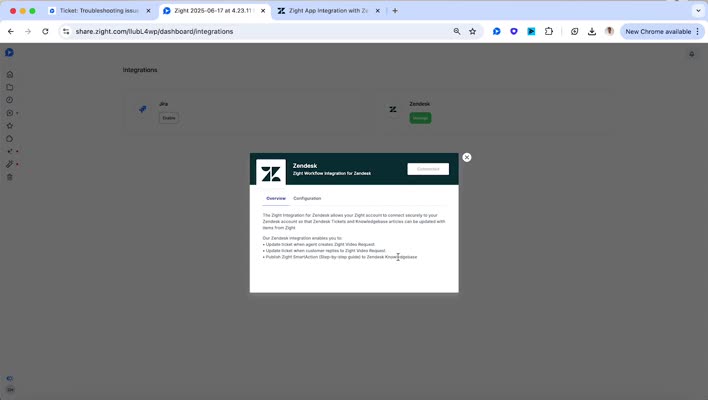This screenshot has width=708, height=400.
Task: Open the Zight browser extension
Action: click(x=497, y=31)
